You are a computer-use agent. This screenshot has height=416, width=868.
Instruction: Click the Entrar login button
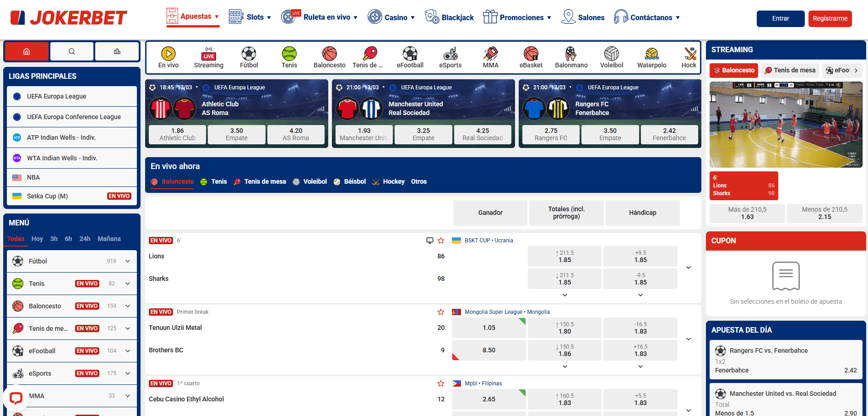coord(781,18)
